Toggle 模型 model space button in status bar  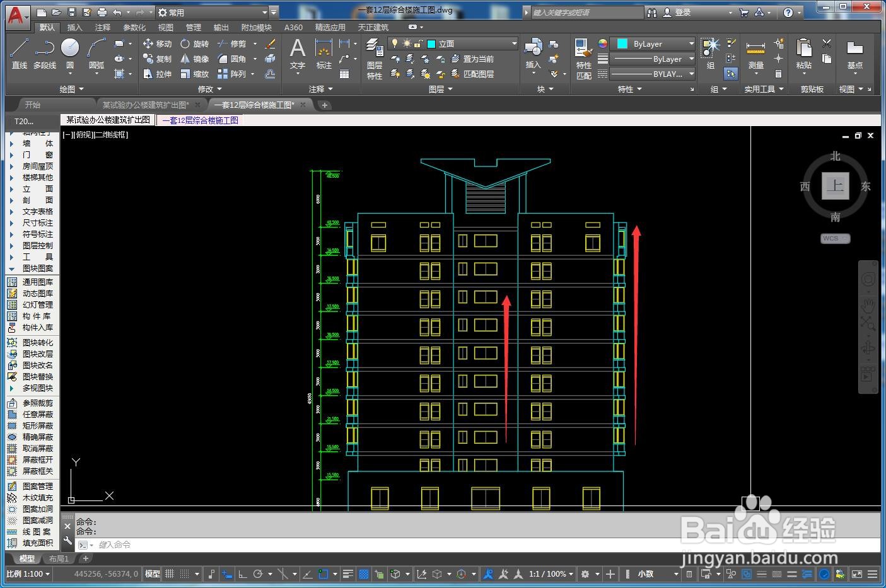[x=153, y=574]
